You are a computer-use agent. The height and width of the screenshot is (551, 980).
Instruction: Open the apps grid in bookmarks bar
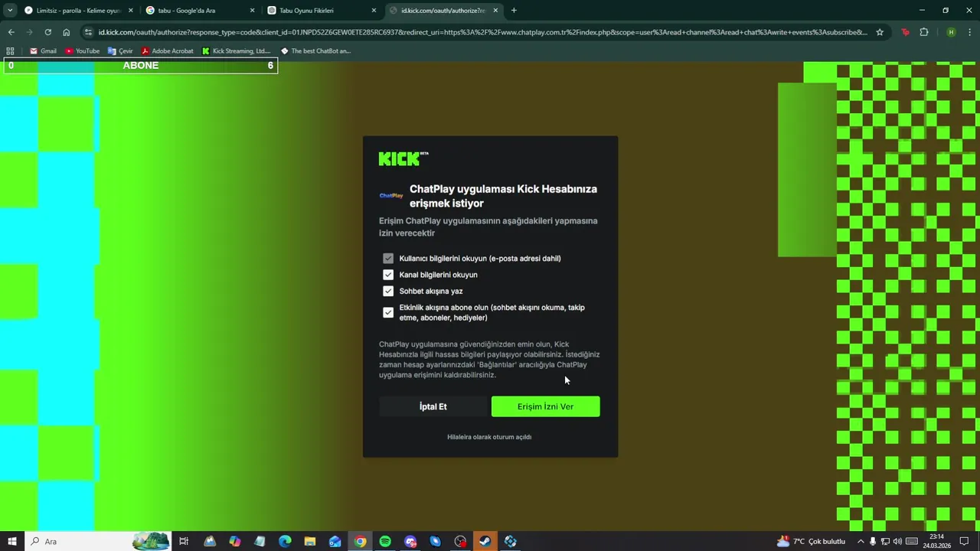(10, 51)
